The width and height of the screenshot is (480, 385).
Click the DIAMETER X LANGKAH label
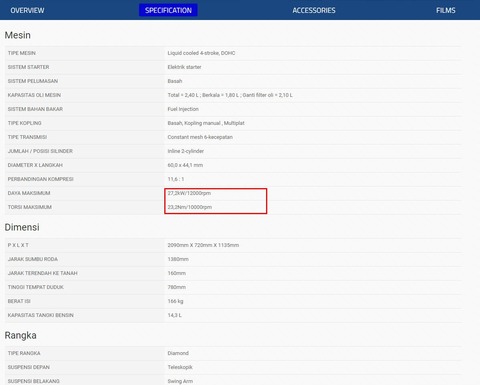35,165
